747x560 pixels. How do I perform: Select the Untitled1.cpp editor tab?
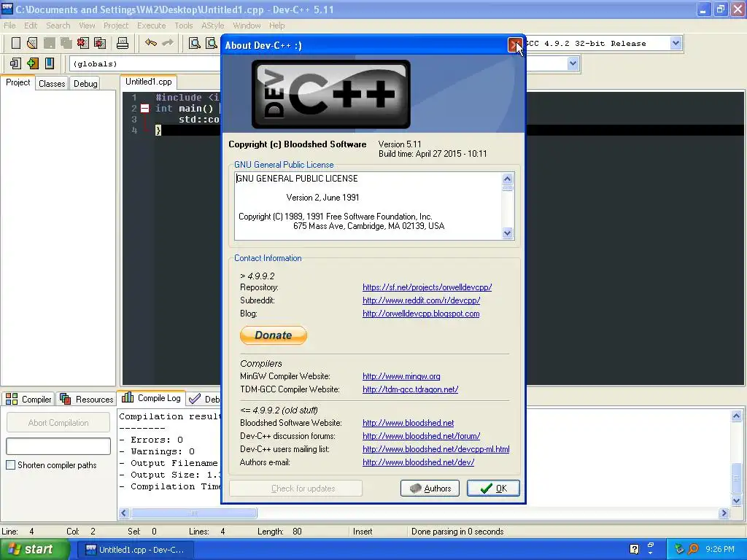pyautogui.click(x=149, y=82)
